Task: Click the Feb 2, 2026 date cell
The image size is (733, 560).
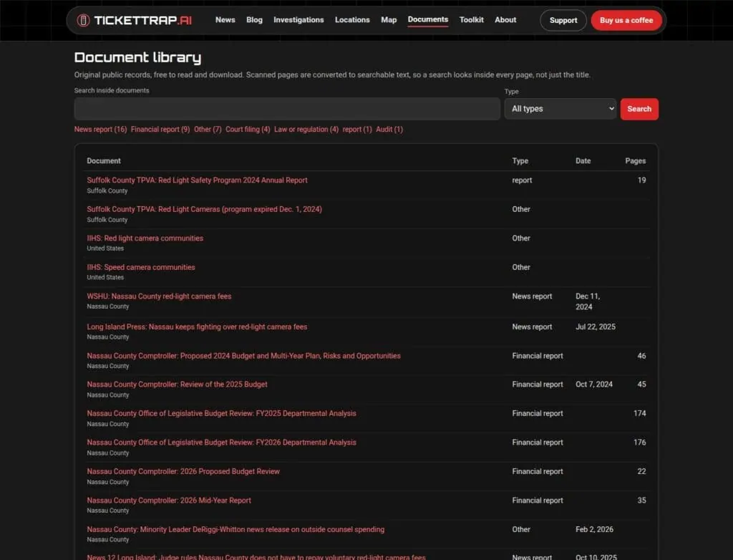Action: click(594, 529)
